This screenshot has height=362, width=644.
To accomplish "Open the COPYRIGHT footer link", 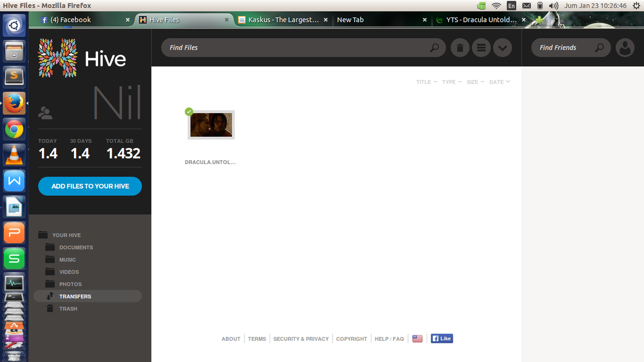I will point(352,339).
